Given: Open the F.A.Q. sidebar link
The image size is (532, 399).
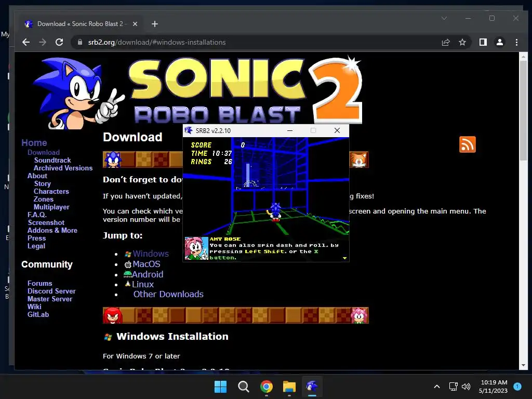Looking at the screenshot, I should 37,215.
